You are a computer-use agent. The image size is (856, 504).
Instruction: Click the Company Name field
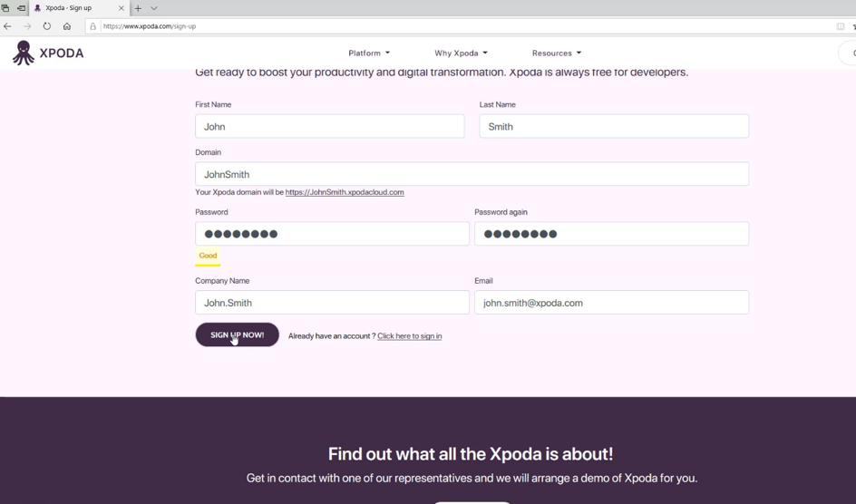(x=332, y=302)
